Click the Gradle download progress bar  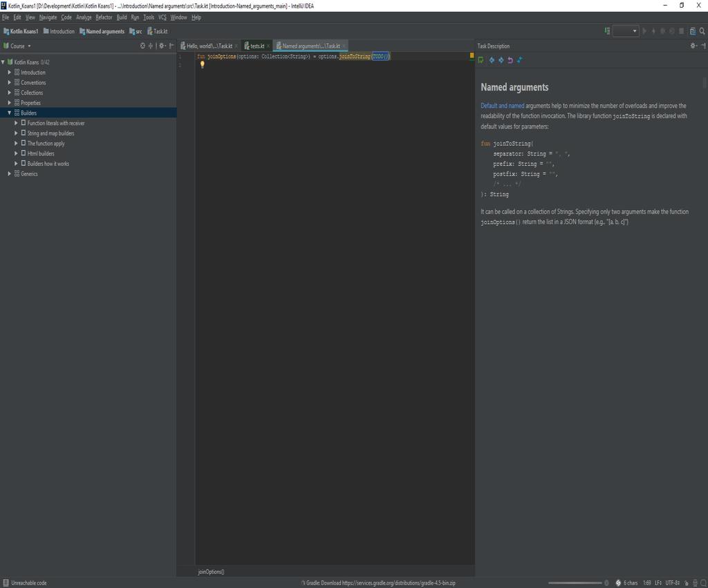click(575, 583)
